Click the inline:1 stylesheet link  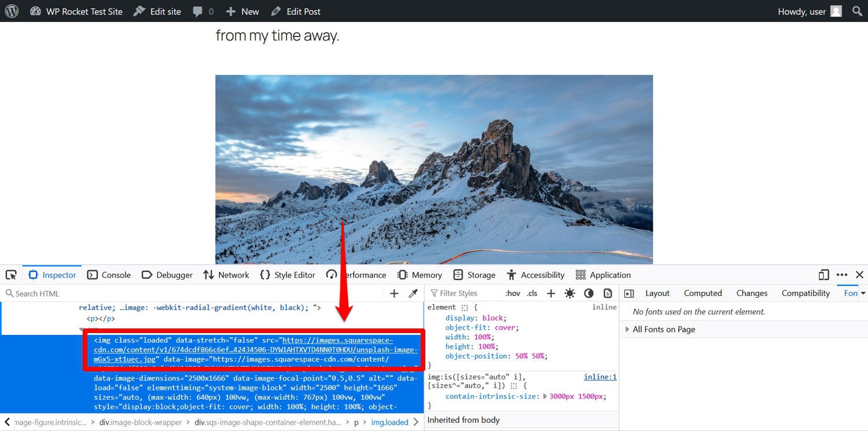[600, 377]
